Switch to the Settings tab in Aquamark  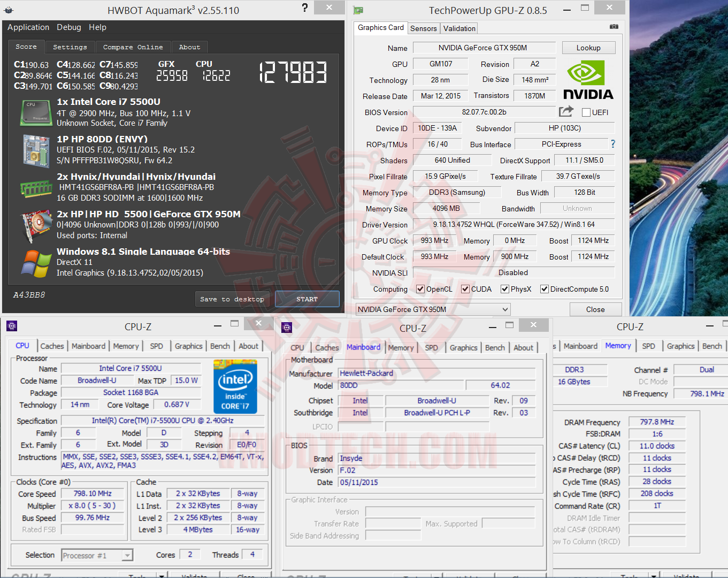[70, 47]
